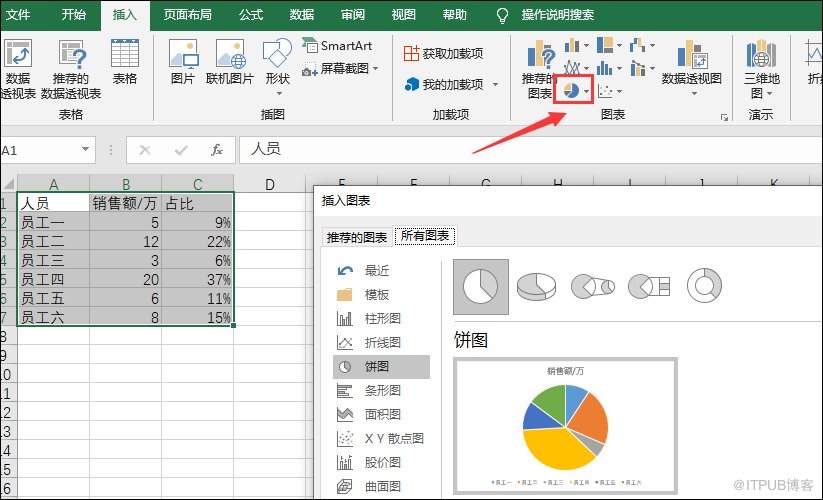The height and width of the screenshot is (500, 823).
Task: Choose the doughnut chart subtype
Action: click(x=705, y=287)
